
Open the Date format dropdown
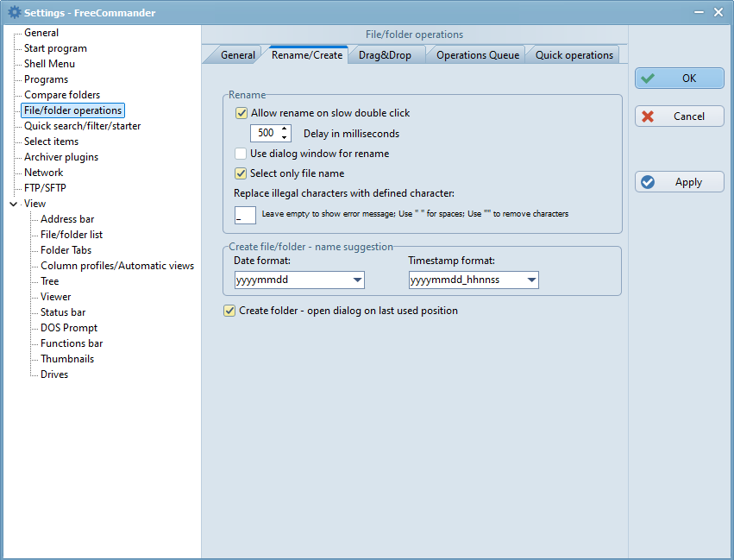[357, 280]
